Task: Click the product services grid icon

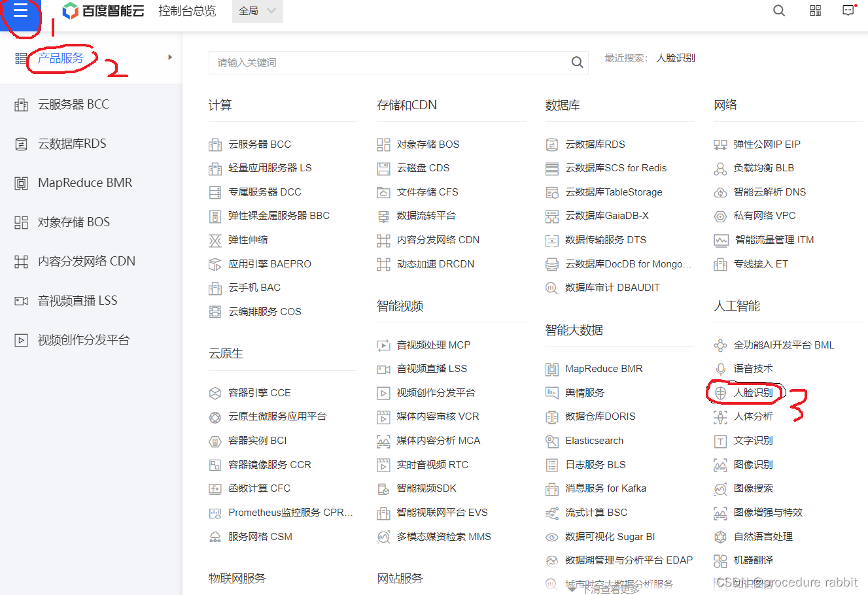Action: 21,59
